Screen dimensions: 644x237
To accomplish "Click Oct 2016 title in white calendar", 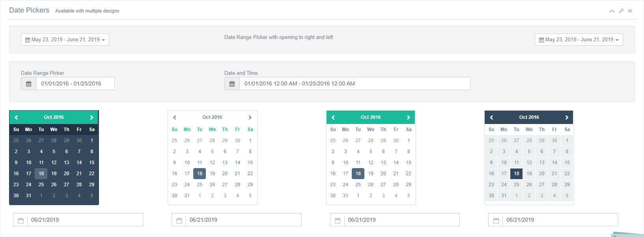I will [x=212, y=117].
